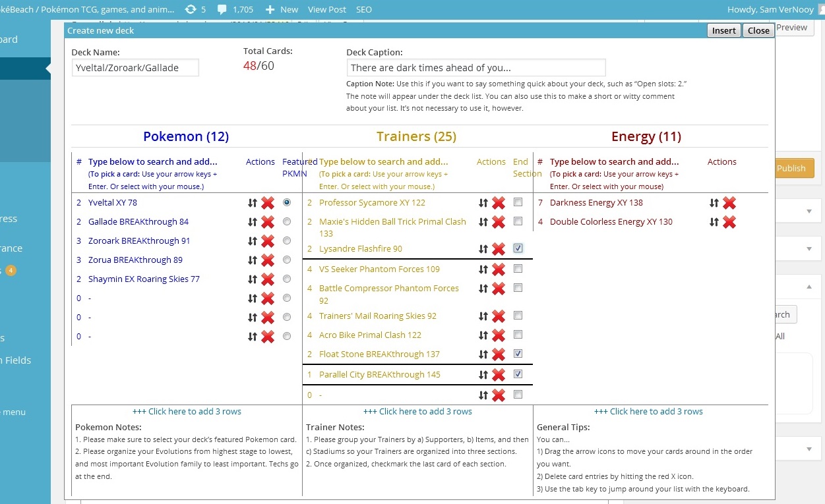This screenshot has height=504, width=825.
Task: Add 3 rows to the Trainers list
Action: click(x=417, y=412)
